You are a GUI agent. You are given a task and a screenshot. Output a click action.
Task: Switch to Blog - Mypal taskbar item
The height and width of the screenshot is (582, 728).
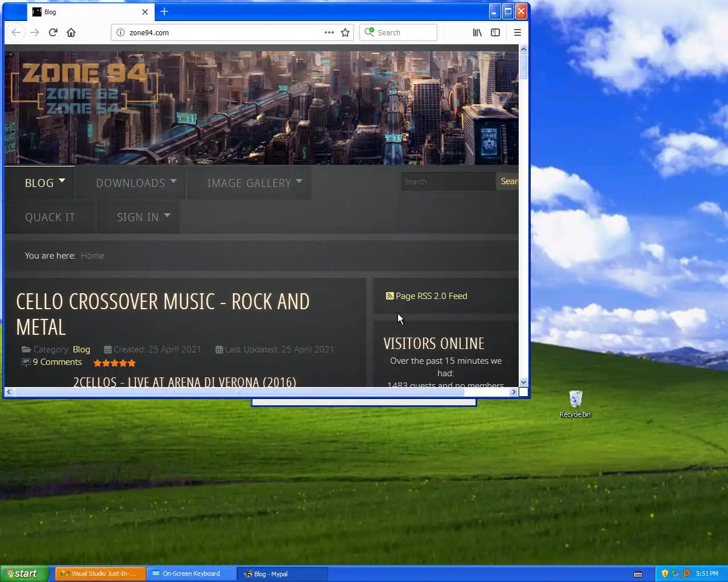click(282, 573)
